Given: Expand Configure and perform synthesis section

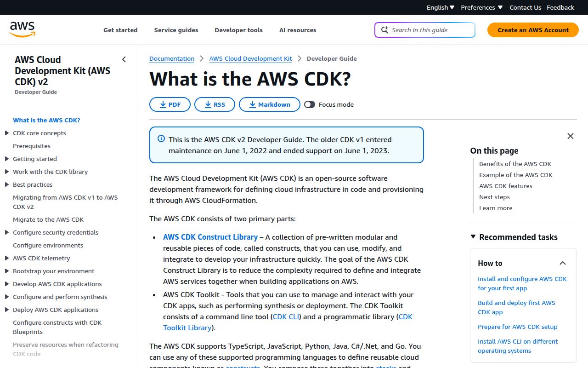Looking at the screenshot, I should (x=7, y=297).
